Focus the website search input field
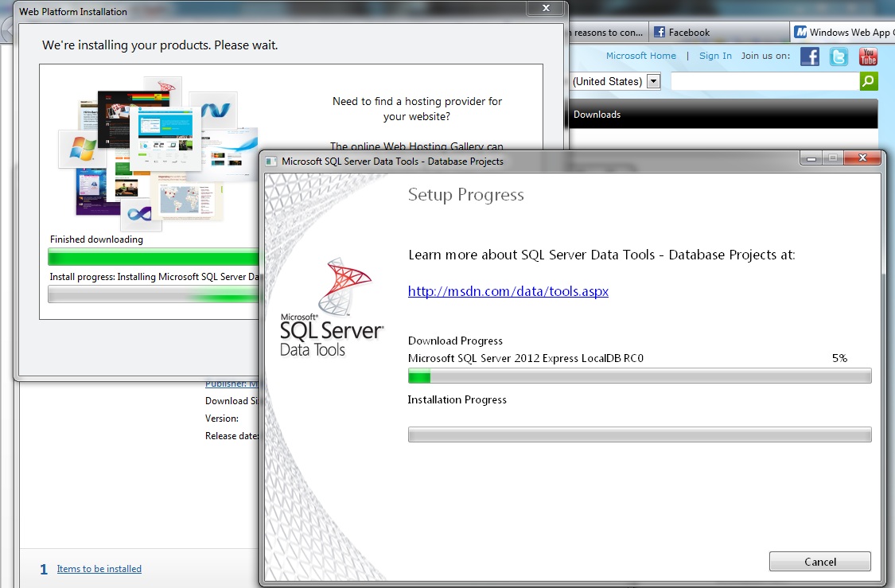Viewport: 895px width, 588px height. [765, 81]
